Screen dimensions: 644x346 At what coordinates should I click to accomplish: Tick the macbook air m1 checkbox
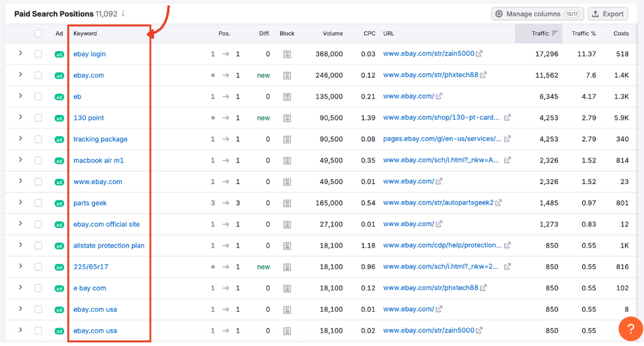point(38,160)
